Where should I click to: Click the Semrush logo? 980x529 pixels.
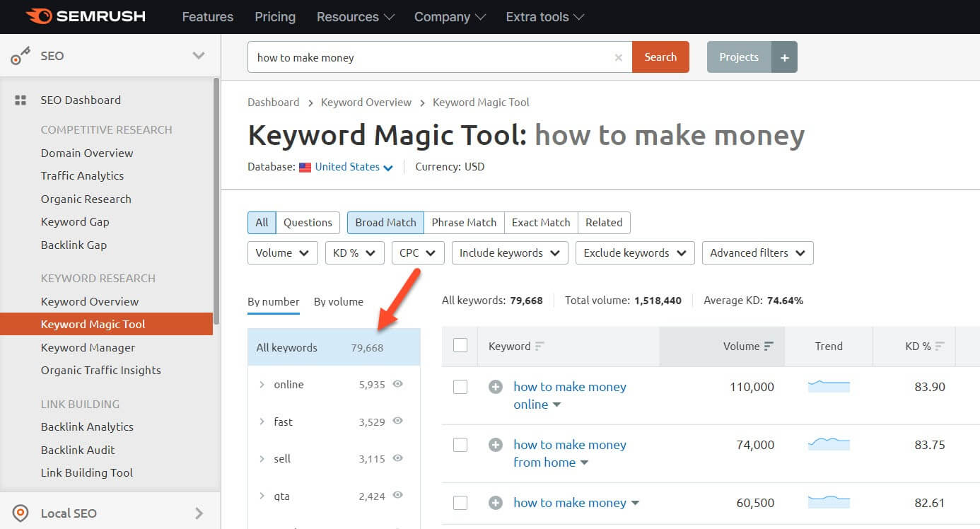point(86,16)
